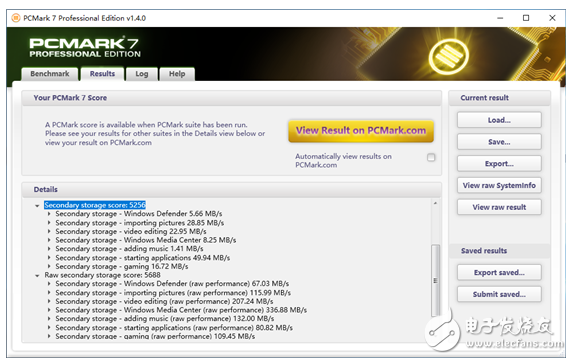Image resolution: width=572 pixels, height=360 pixels.
Task: Collapse the Secondary storage score node
Action: 37,206
